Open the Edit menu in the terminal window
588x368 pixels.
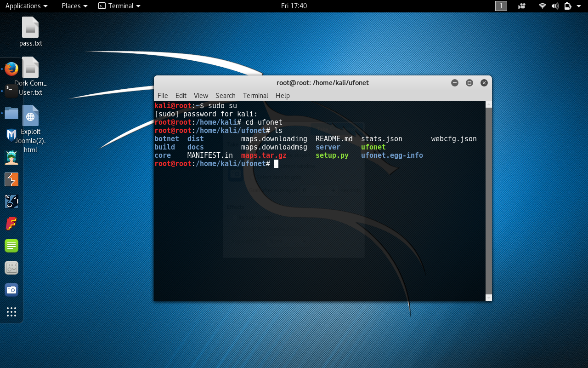tap(181, 96)
